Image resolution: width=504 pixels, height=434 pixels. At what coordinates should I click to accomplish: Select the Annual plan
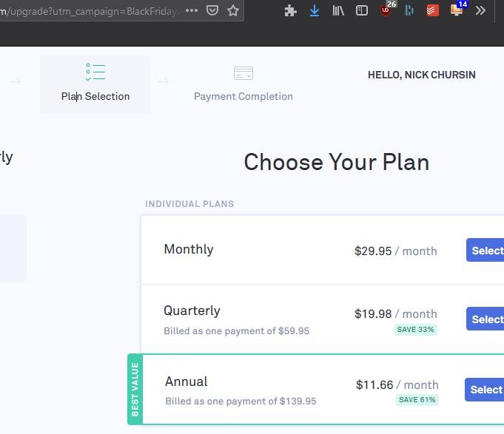(x=485, y=390)
